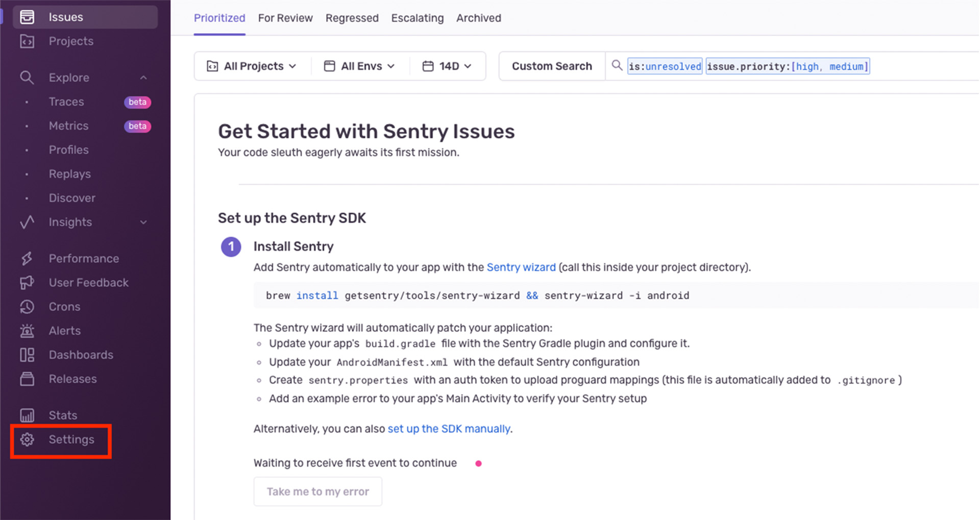Expand the Insights section chevron

(143, 222)
